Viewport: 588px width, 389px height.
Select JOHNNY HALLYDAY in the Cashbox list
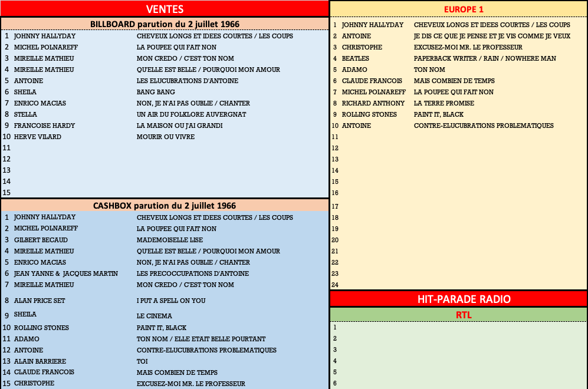tap(45, 217)
